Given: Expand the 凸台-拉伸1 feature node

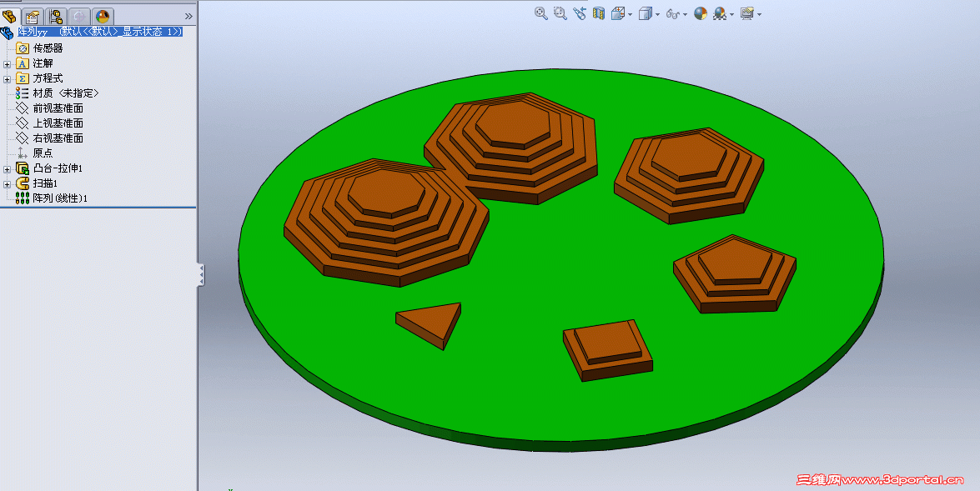Looking at the screenshot, I should point(7,168).
